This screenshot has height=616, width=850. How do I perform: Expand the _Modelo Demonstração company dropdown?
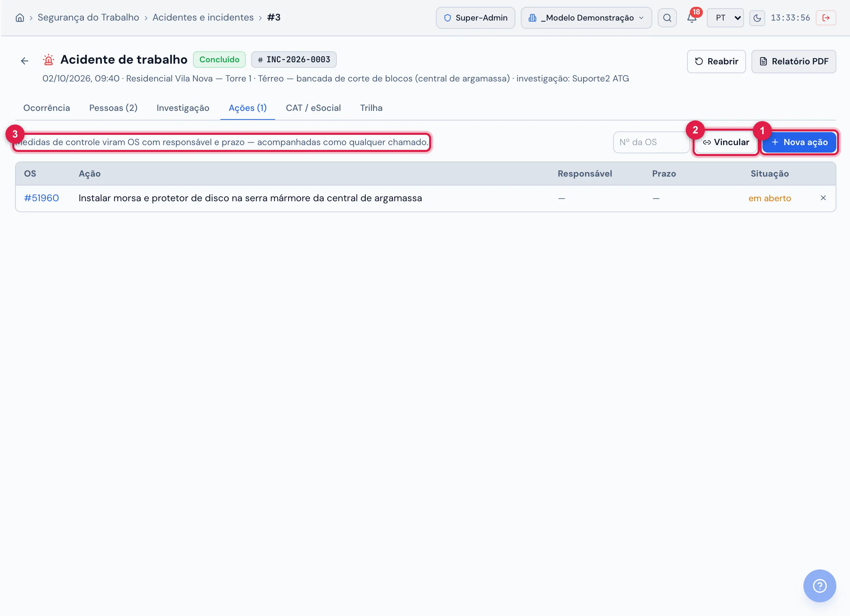pos(586,17)
